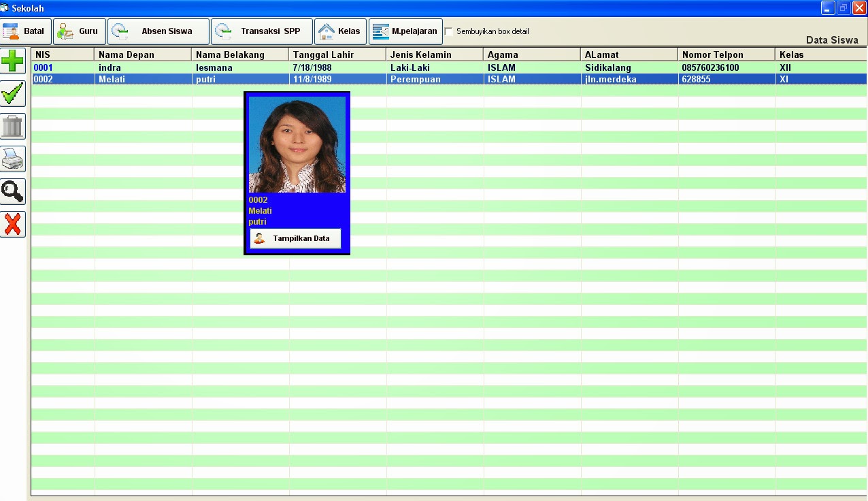Screen dimensions: 868x501
Task: Click 'Melati' label in photo detail box
Action: 260,211
